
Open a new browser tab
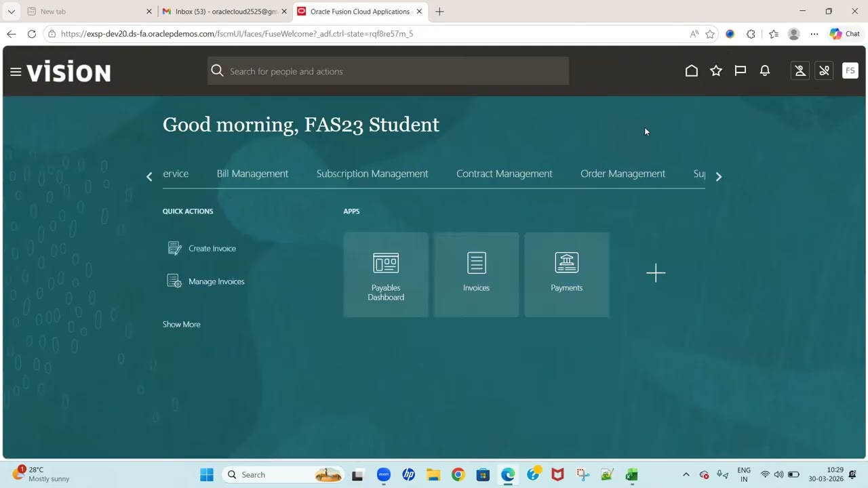point(439,12)
